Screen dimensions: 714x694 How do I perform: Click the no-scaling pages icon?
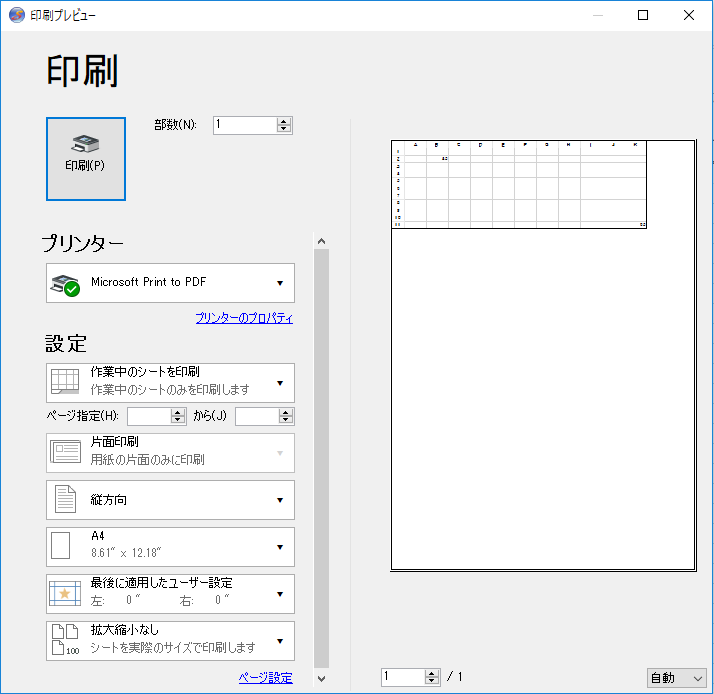(x=65, y=640)
